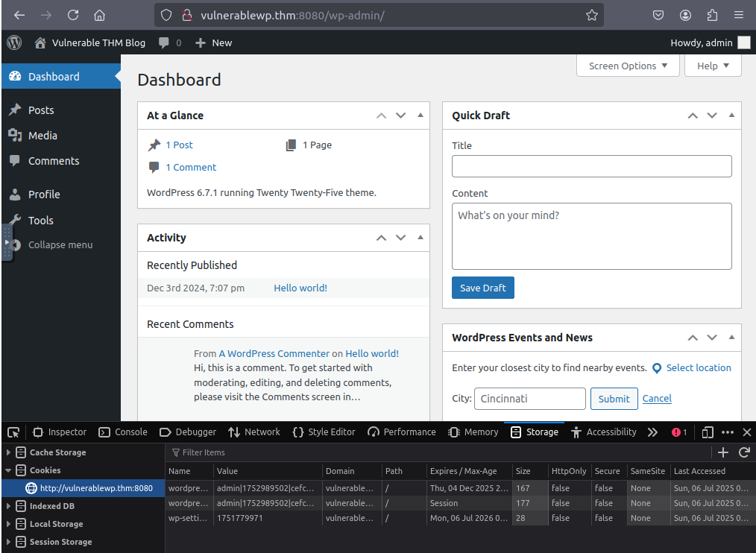Reload the page with the refresh icon
This screenshot has height=553, width=756.
(x=73, y=16)
